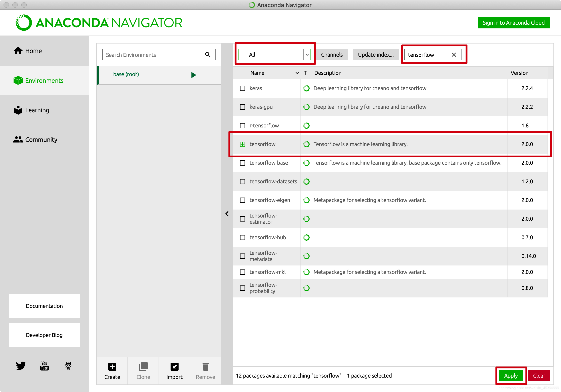The height and width of the screenshot is (392, 561).
Task: Open the Learning section in sidebar
Action: (37, 110)
